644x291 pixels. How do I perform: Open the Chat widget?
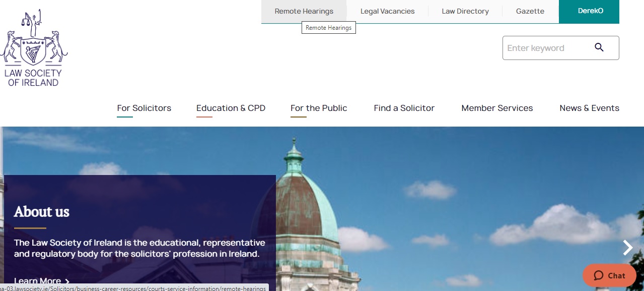tap(609, 276)
